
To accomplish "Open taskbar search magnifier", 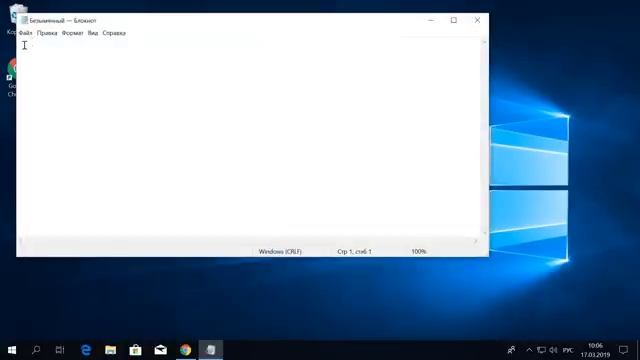I will [x=36, y=350].
